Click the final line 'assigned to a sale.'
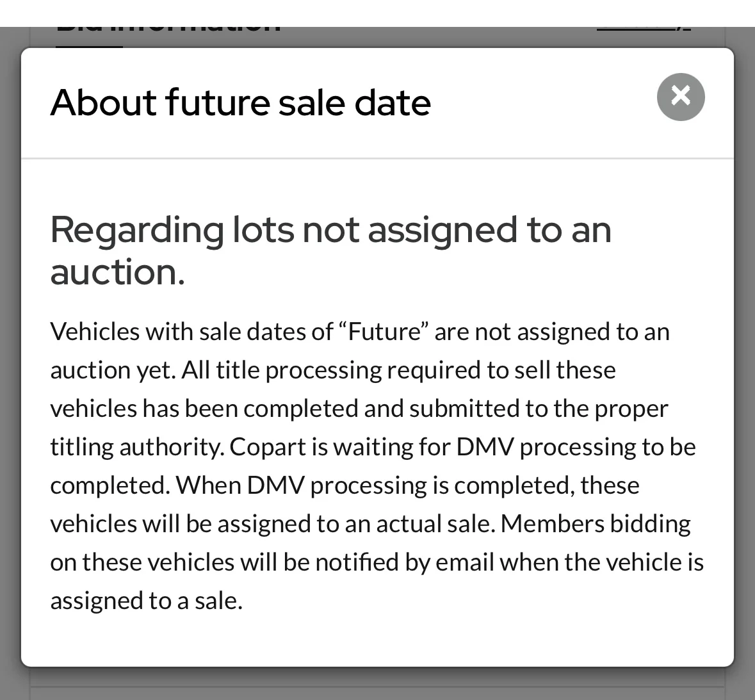The image size is (755, 700). pyautogui.click(x=146, y=601)
